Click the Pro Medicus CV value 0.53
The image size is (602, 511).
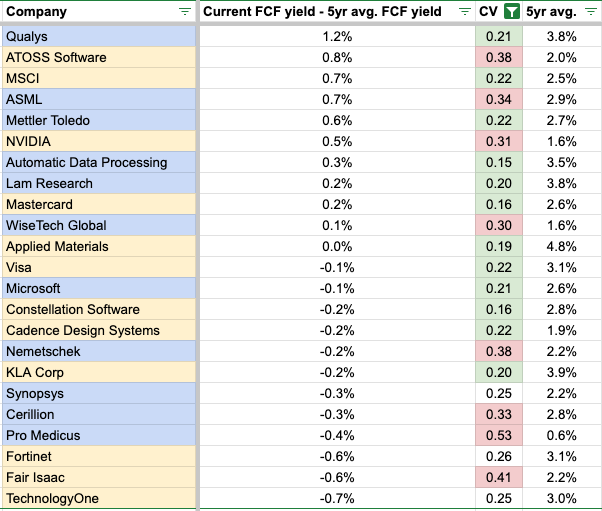tap(499, 435)
